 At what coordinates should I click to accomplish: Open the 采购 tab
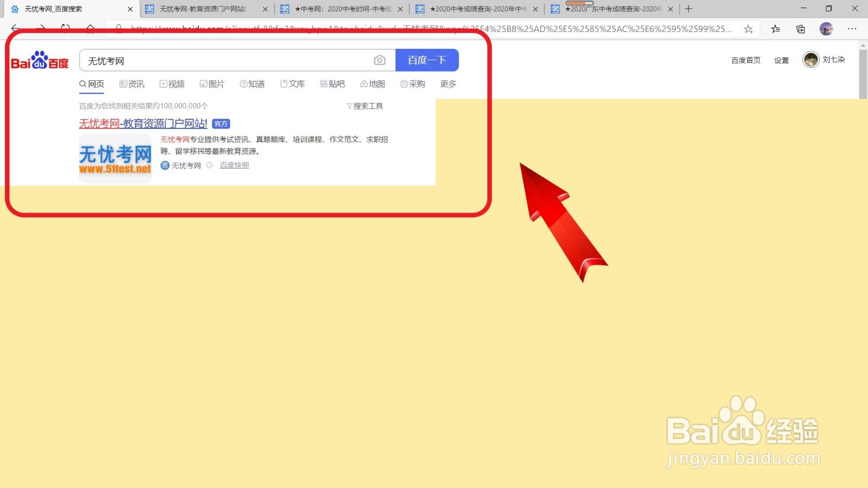(413, 84)
